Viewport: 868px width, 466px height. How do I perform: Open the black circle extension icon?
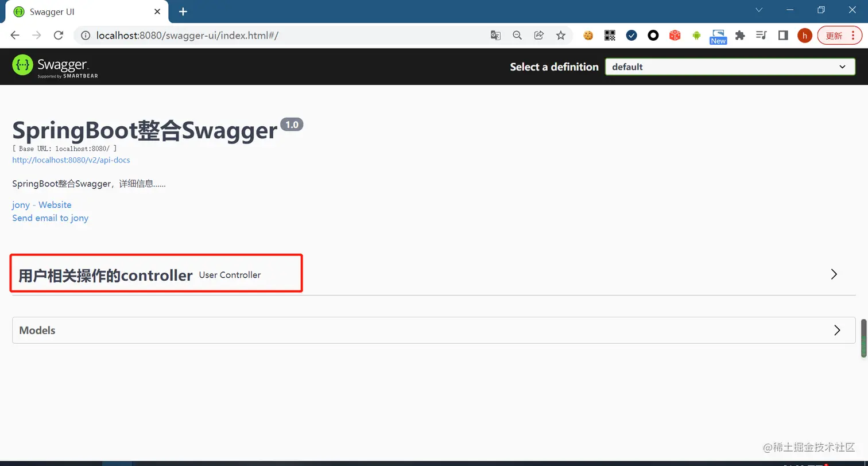coord(653,36)
